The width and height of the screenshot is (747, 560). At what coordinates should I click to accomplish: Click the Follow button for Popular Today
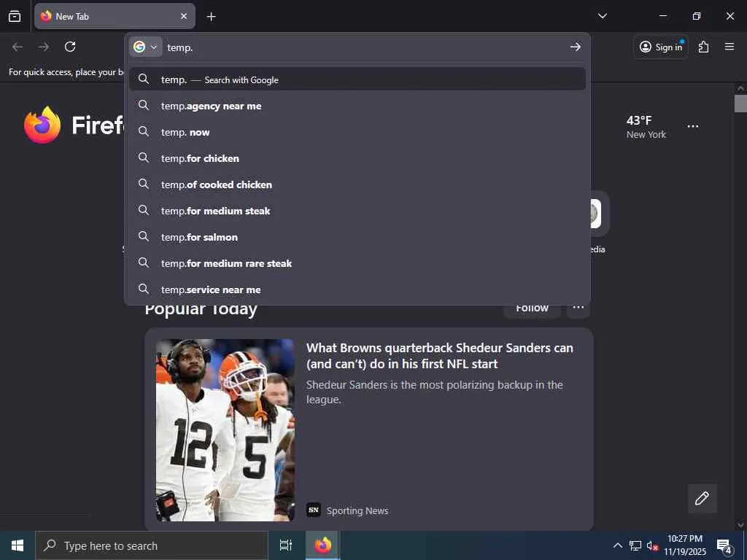pyautogui.click(x=532, y=311)
